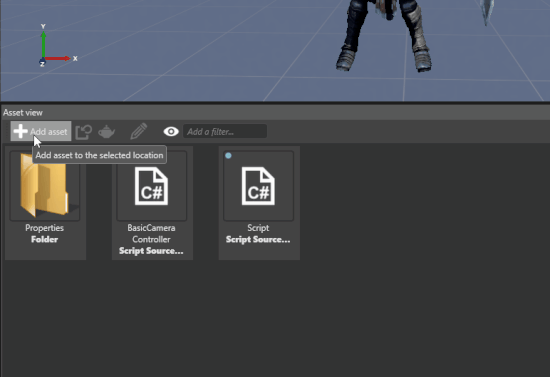Select the Properties folder icon
This screenshot has height=377, width=550.
(x=44, y=186)
